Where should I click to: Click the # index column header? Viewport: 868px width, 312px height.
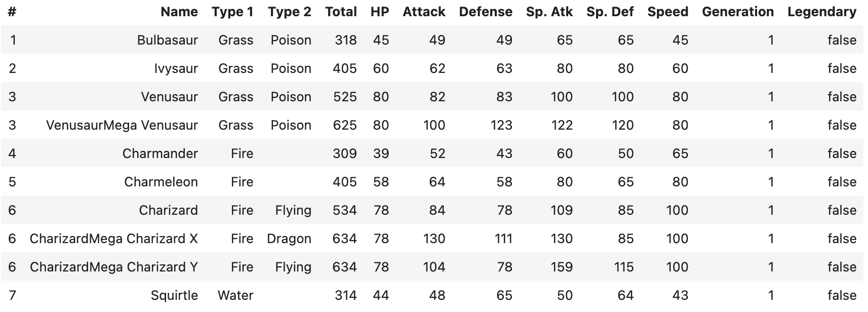(12, 12)
